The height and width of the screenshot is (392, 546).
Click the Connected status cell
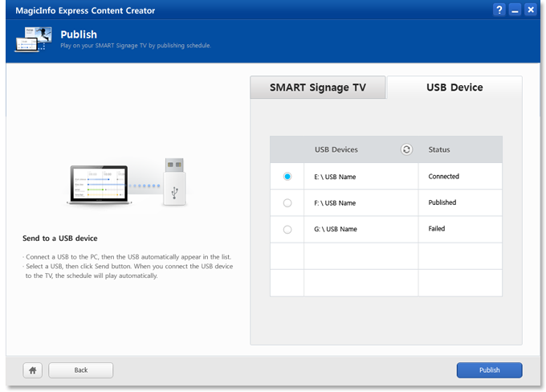[x=460, y=176]
